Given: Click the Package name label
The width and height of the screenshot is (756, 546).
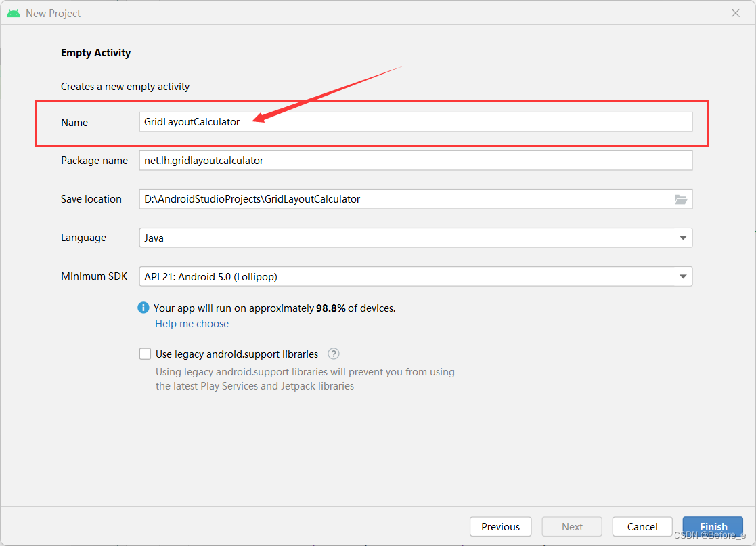Looking at the screenshot, I should click(x=95, y=161).
